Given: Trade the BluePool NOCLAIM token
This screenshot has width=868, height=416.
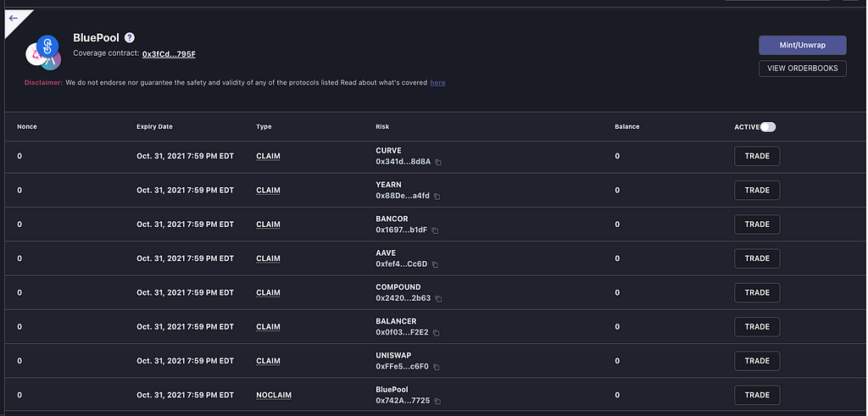Looking at the screenshot, I should 756,395.
